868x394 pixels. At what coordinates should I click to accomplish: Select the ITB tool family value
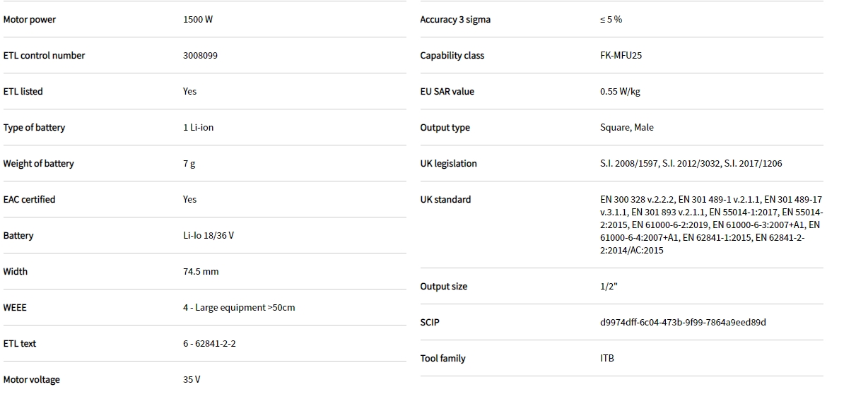click(x=607, y=359)
